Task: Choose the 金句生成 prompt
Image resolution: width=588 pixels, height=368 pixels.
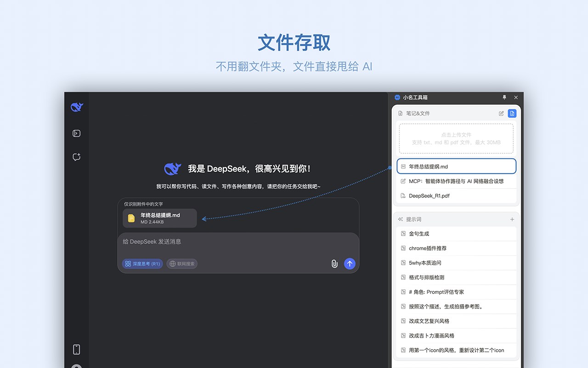Action: (x=456, y=234)
